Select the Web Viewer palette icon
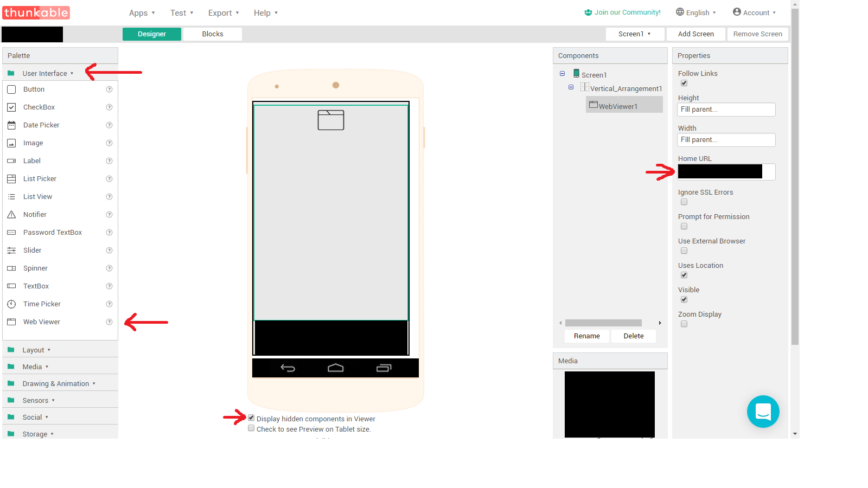Viewport: 868px width, 488px height. (11, 322)
